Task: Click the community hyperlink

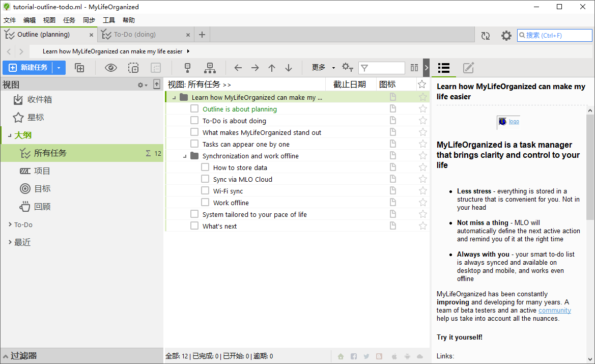Action: pos(554,311)
